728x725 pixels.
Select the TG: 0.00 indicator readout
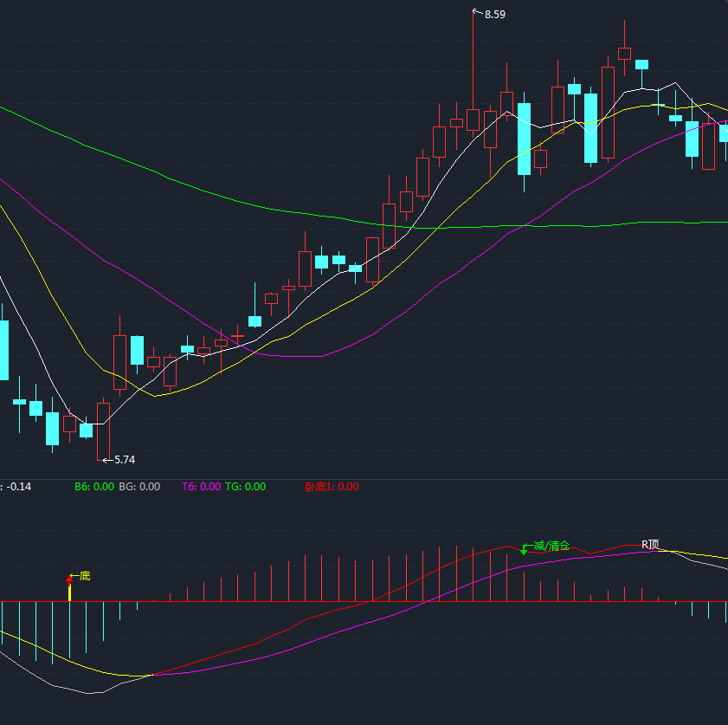(x=245, y=487)
